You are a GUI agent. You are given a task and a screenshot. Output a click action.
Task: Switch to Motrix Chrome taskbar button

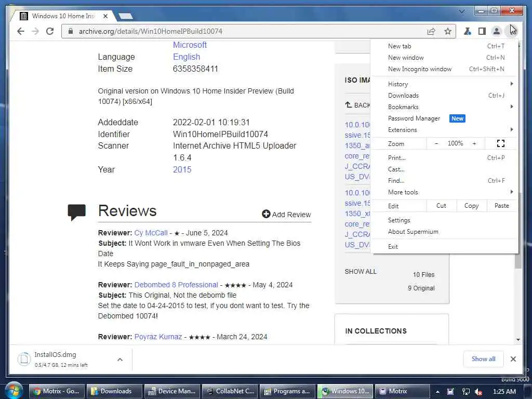pos(57,391)
